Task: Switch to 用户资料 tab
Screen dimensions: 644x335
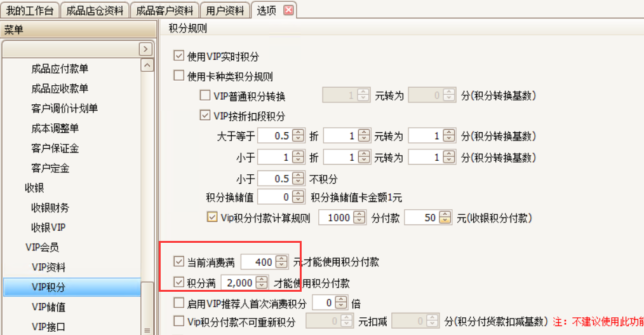Action: (225, 10)
